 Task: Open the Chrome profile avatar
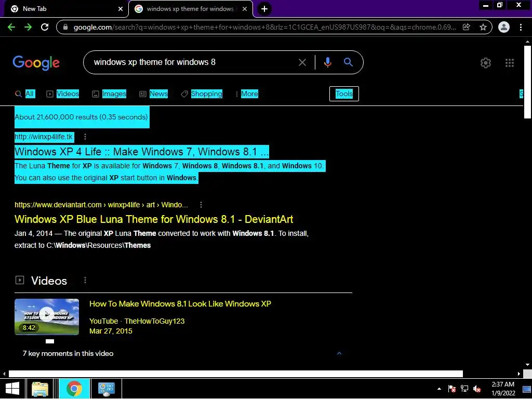pyautogui.click(x=504, y=27)
